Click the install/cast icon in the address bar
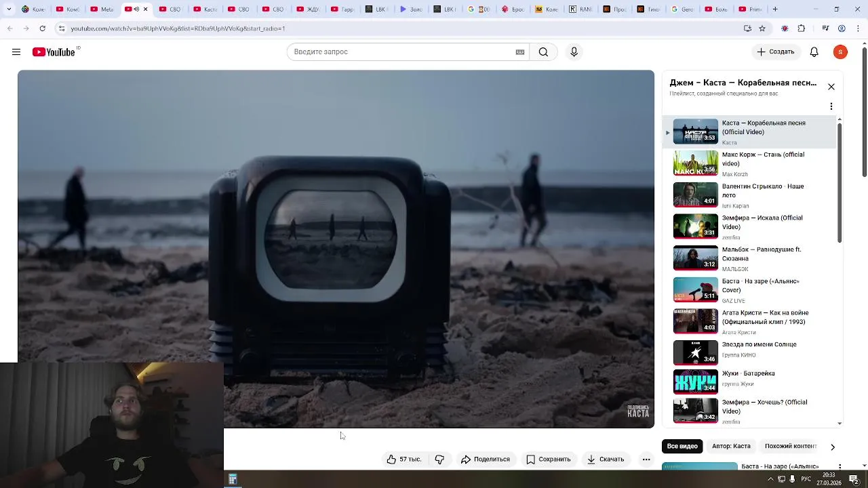This screenshot has height=488, width=868. click(x=747, y=28)
